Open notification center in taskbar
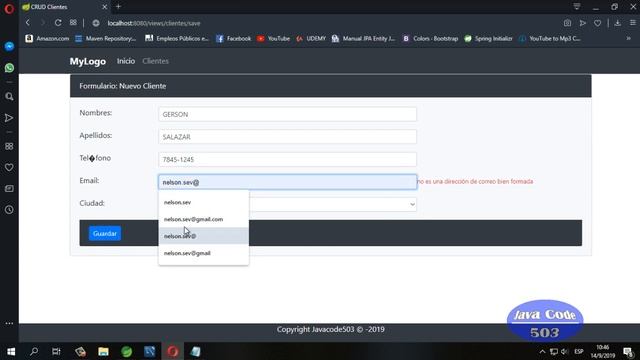This screenshot has width=640, height=360. pos(629,351)
